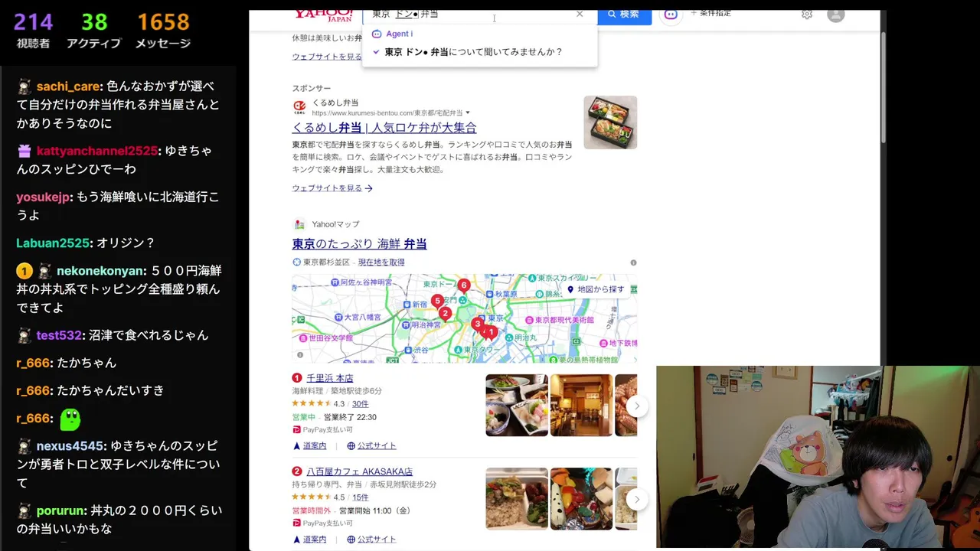980x551 pixels.
Task: Open the 千里浜 本店 listing
Action: click(329, 378)
